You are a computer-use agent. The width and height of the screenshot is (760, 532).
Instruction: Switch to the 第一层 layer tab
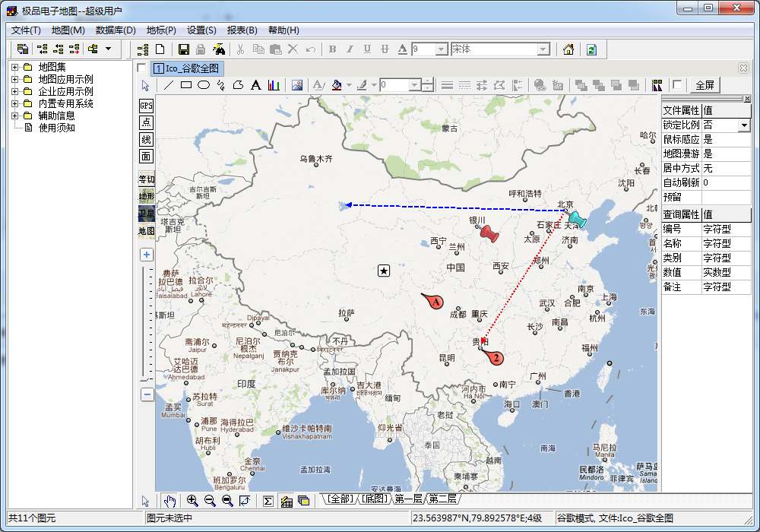coord(407,499)
